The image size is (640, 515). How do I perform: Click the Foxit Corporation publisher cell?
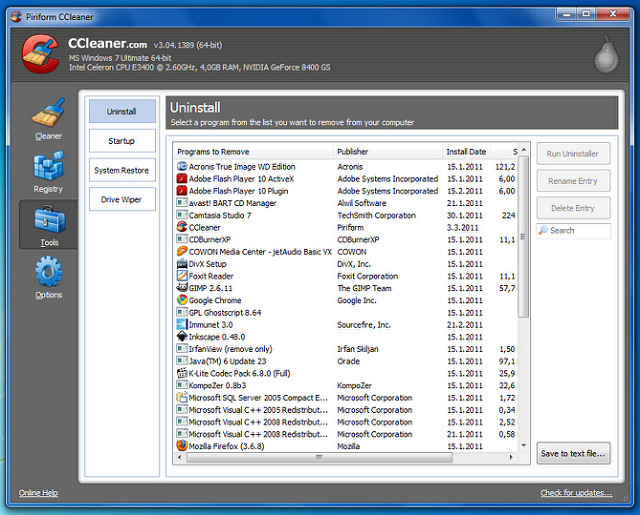click(367, 276)
